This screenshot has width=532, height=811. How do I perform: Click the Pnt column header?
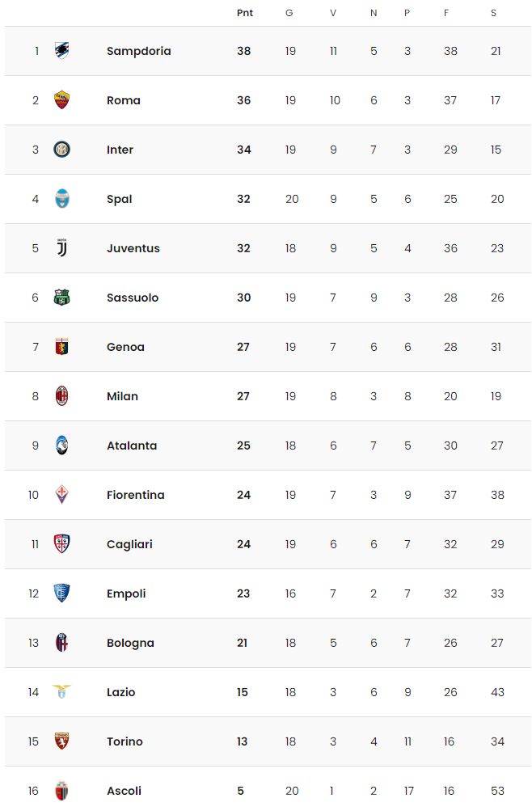245,13
